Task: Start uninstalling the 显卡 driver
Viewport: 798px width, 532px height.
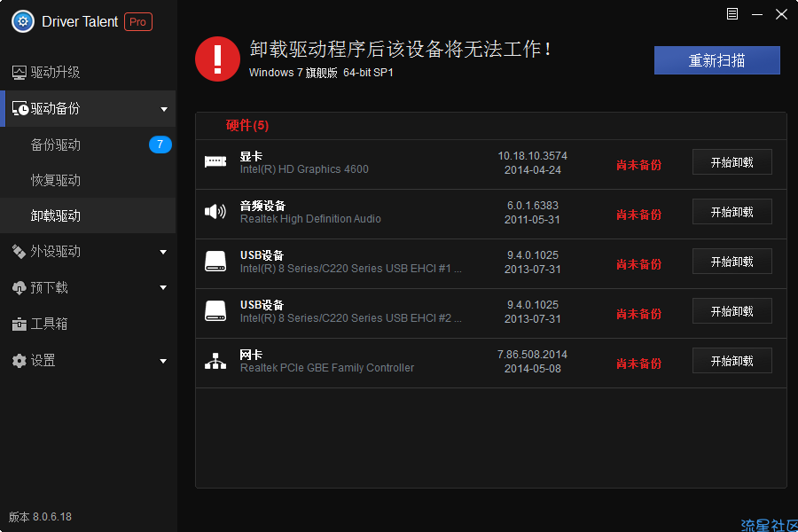Action: [731, 162]
